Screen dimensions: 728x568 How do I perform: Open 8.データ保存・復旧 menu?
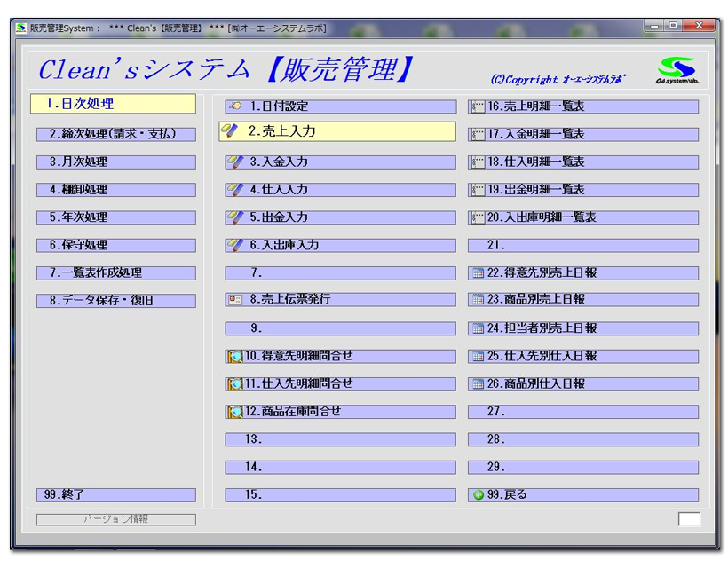116,301
